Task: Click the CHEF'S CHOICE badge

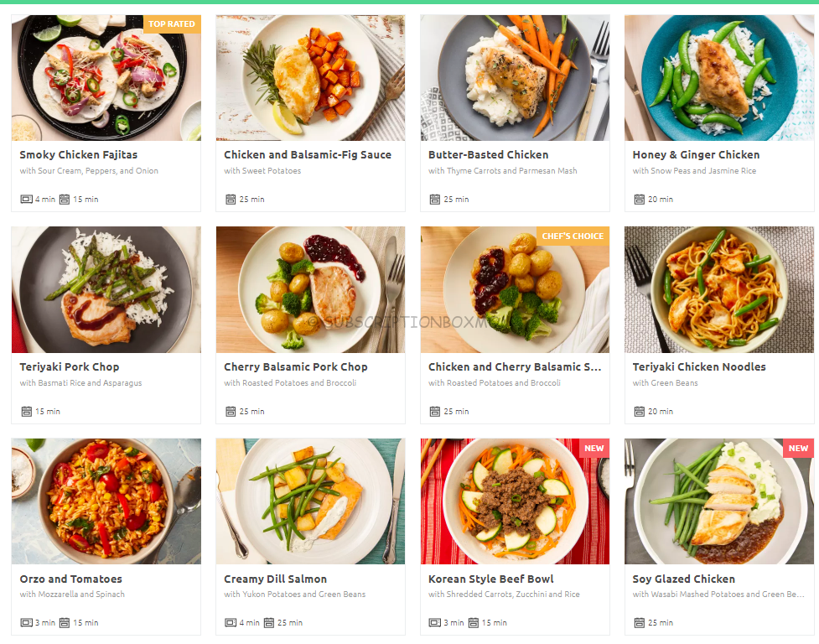Action: 573,236
